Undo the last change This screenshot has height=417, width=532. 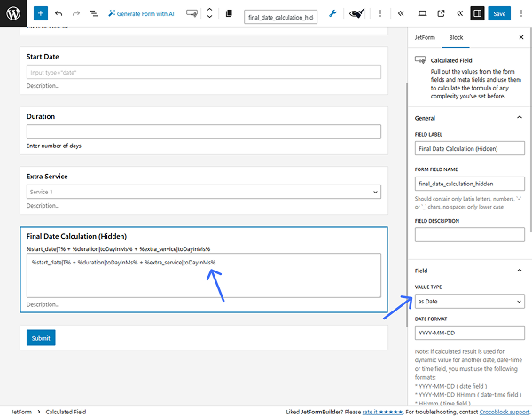point(59,13)
